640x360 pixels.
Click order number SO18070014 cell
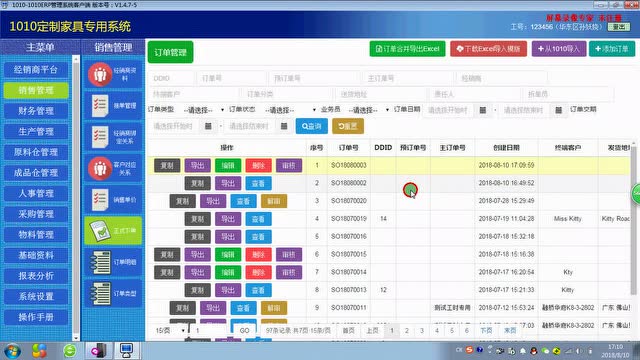[x=349, y=272]
